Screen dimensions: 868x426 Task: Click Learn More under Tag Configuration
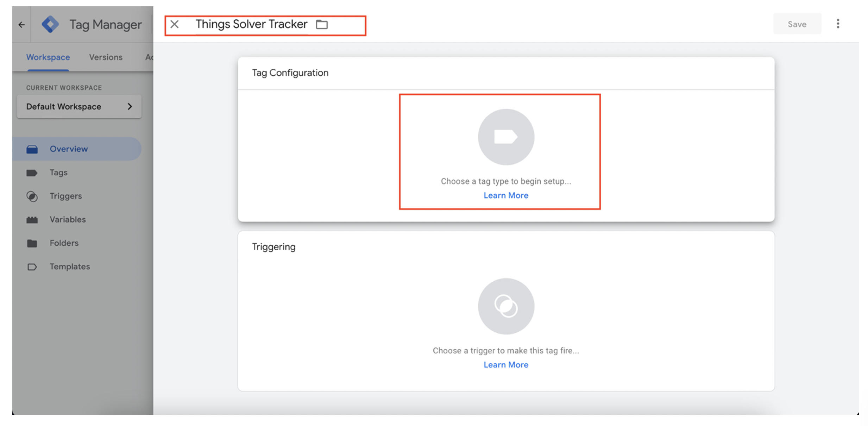(506, 195)
